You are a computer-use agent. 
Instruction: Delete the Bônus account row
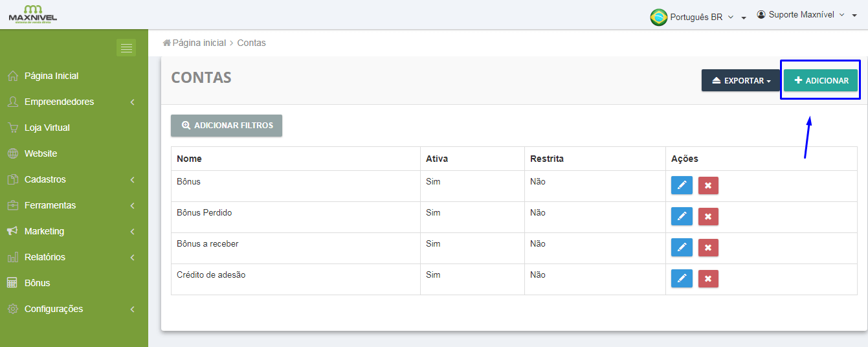708,185
